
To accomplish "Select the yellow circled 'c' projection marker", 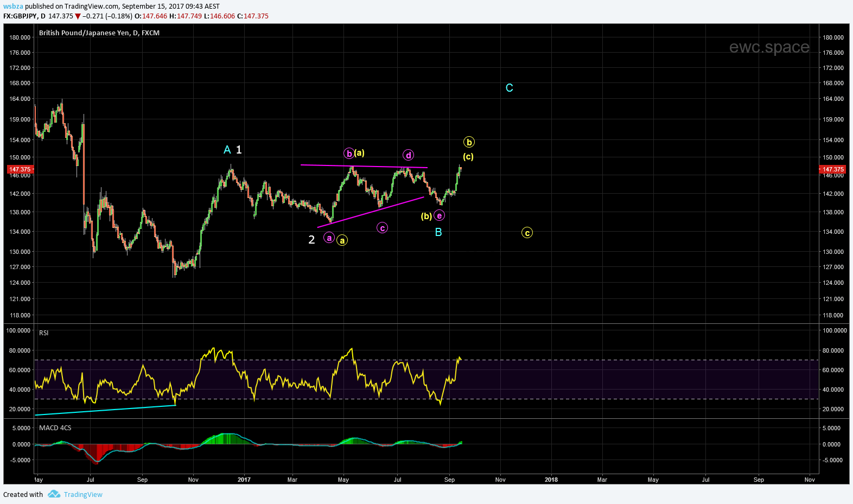I will (527, 233).
